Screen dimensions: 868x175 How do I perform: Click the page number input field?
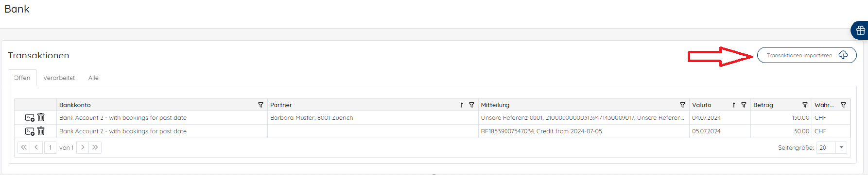point(50,147)
